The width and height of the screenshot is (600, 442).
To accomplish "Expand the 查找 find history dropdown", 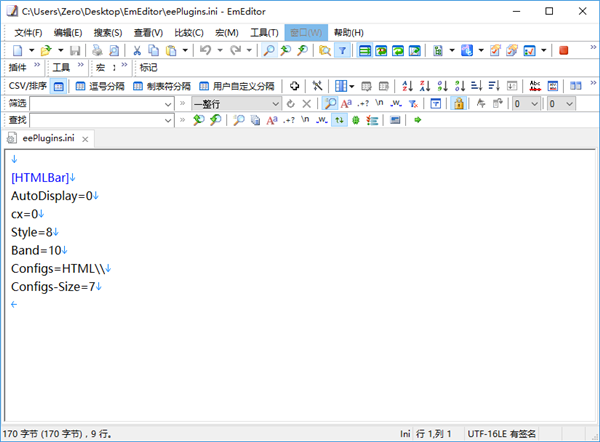I will [x=168, y=121].
